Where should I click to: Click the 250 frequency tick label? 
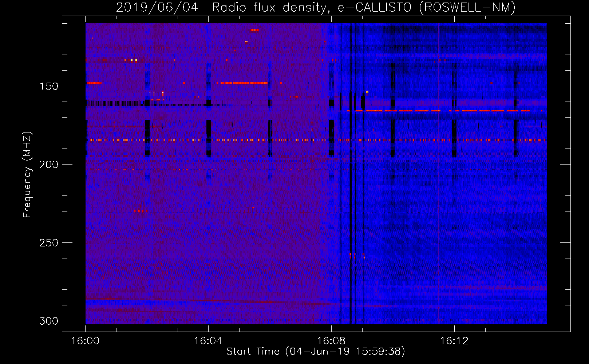pyautogui.click(x=49, y=243)
